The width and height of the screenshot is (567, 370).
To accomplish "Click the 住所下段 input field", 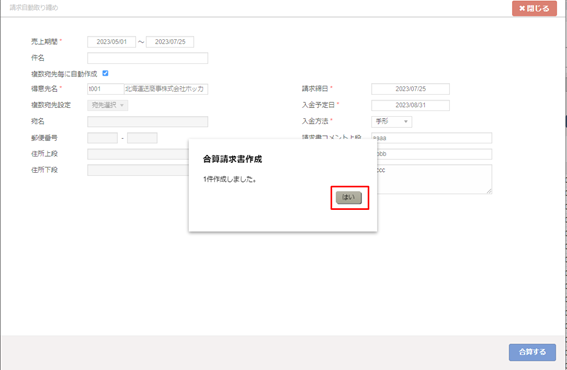I will pyautogui.click(x=138, y=170).
